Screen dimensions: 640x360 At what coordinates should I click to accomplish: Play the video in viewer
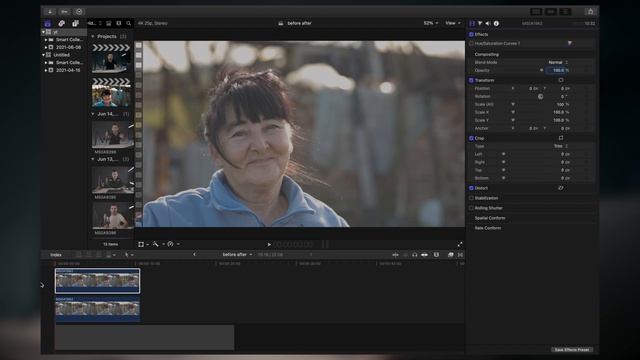click(269, 244)
